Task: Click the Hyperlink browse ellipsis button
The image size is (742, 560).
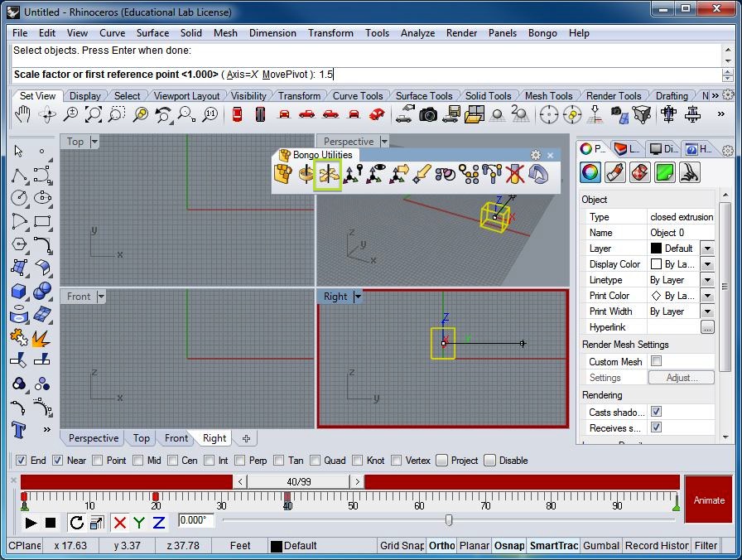Action: tap(707, 327)
